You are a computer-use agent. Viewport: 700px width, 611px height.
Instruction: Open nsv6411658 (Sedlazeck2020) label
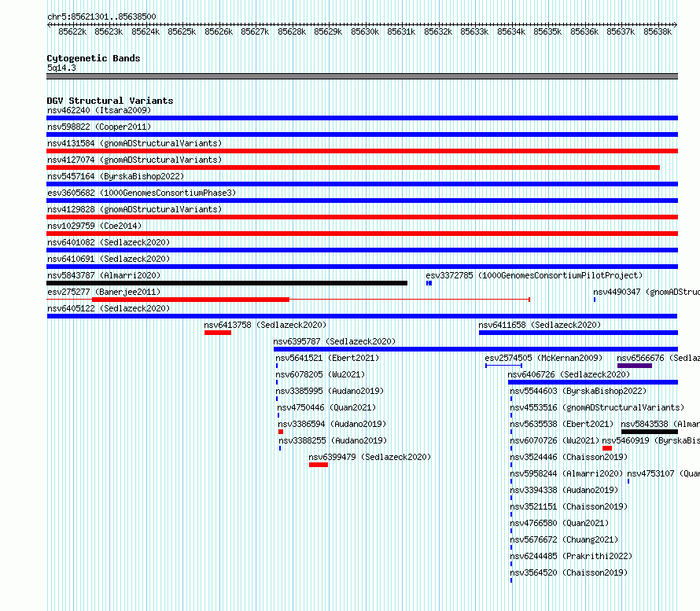coord(540,325)
